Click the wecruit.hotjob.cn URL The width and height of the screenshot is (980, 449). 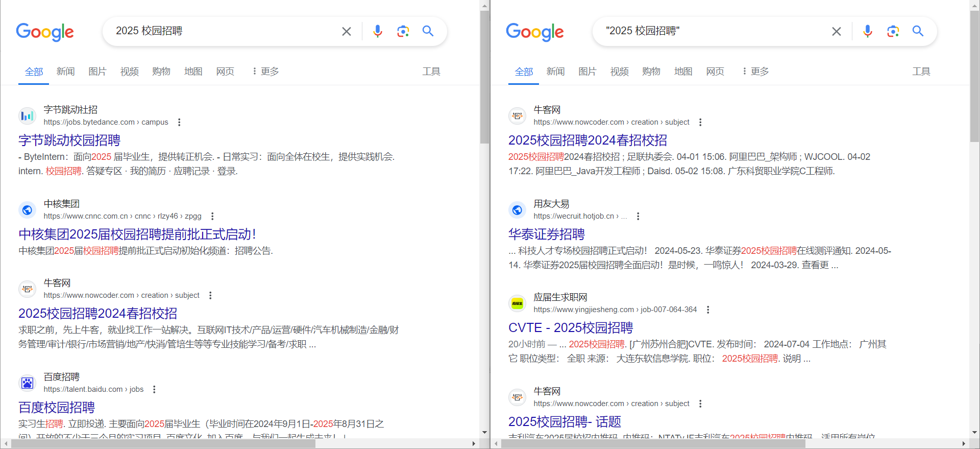580,216
